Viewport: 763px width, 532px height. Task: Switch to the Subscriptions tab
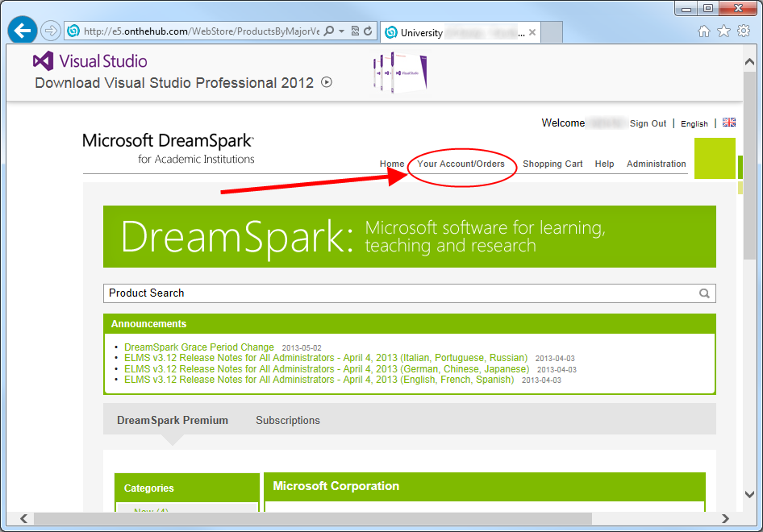pyautogui.click(x=288, y=420)
